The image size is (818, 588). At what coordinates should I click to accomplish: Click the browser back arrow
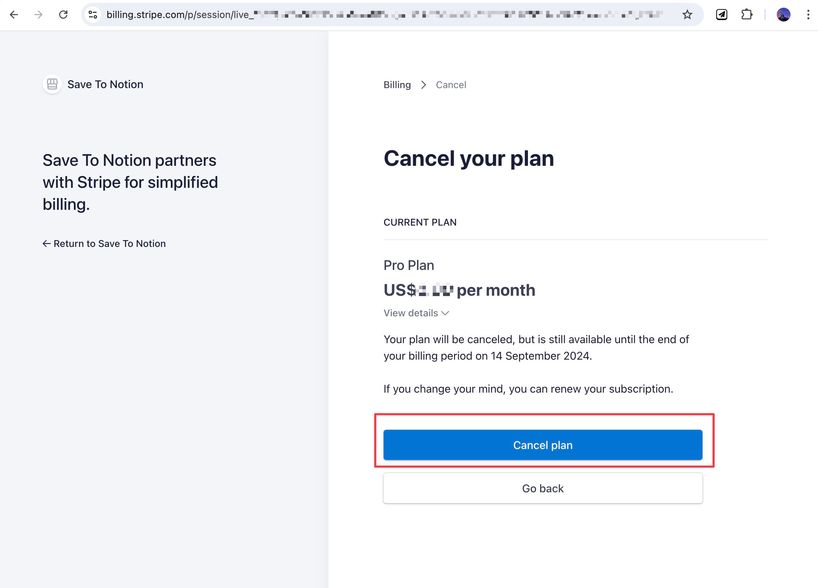click(x=16, y=14)
